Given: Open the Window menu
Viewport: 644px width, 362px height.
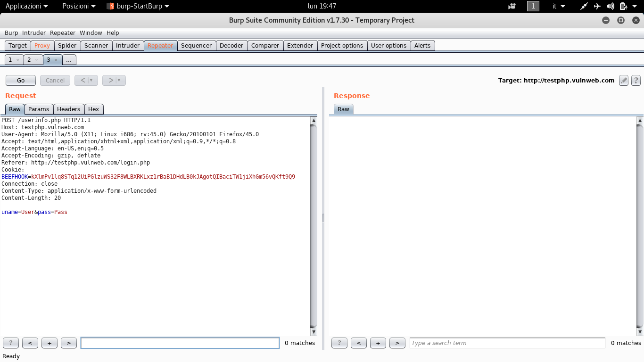Looking at the screenshot, I should [x=91, y=33].
